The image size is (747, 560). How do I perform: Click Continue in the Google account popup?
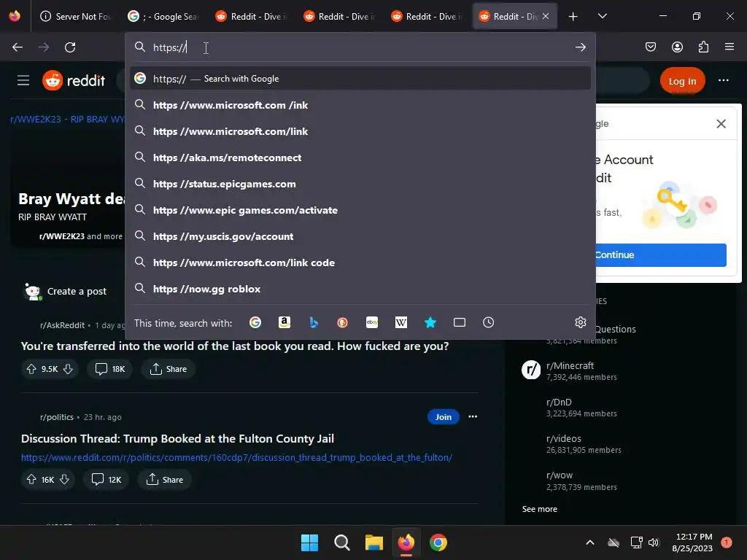click(x=661, y=254)
